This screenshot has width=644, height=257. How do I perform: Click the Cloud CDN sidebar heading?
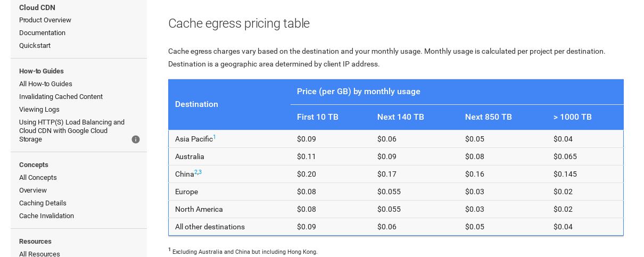click(x=37, y=7)
